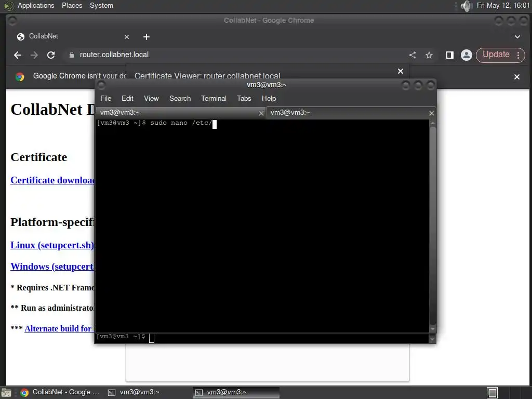532x399 pixels.
Task: Open the Alternate build link
Action: 59,328
